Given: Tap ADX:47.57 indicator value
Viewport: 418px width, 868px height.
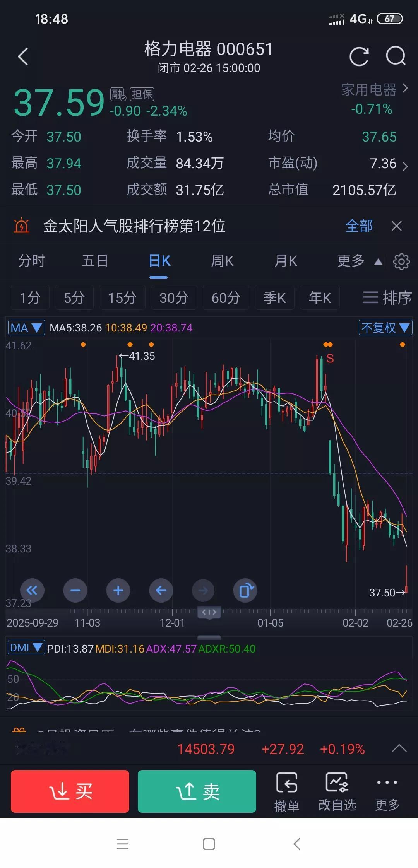Looking at the screenshot, I should coord(171,649).
